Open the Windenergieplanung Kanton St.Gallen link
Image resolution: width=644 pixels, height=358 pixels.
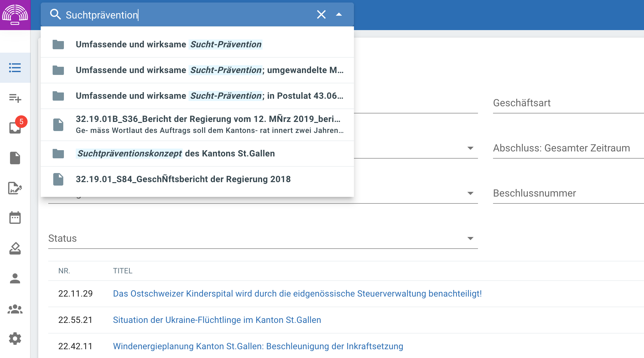(x=258, y=346)
